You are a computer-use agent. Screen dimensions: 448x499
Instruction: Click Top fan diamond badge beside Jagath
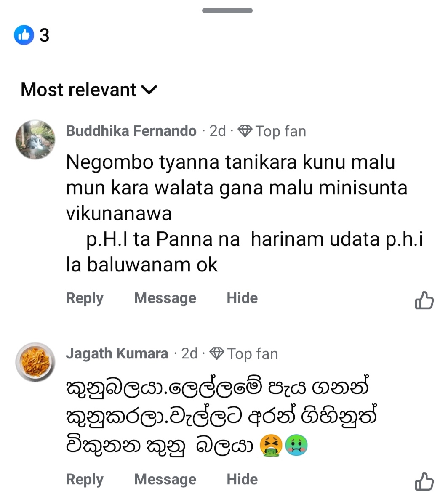pos(217,354)
